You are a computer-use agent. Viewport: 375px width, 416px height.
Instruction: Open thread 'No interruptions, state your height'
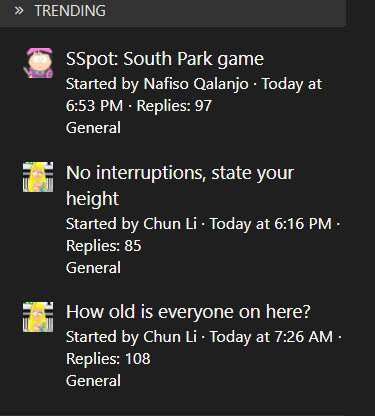point(180,186)
